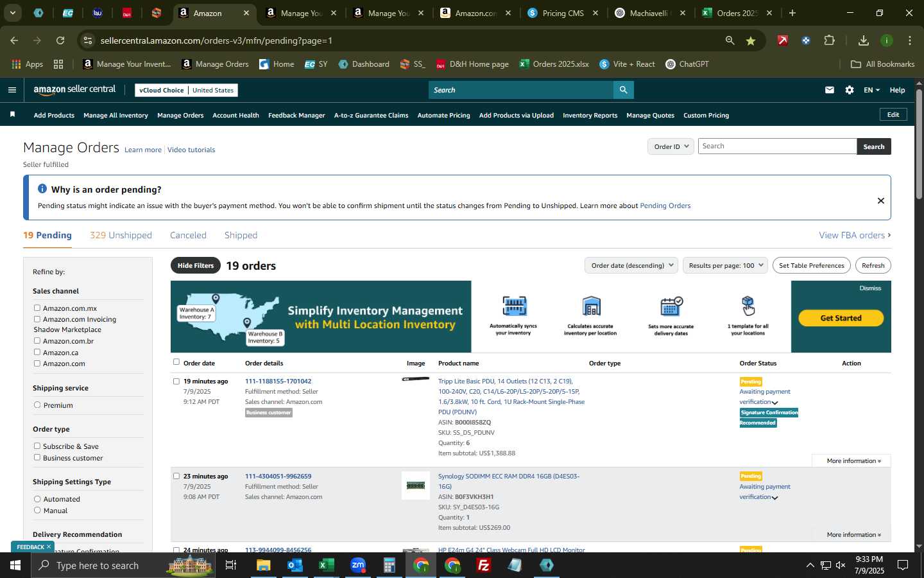Click the Get Started button in banner

click(x=841, y=318)
